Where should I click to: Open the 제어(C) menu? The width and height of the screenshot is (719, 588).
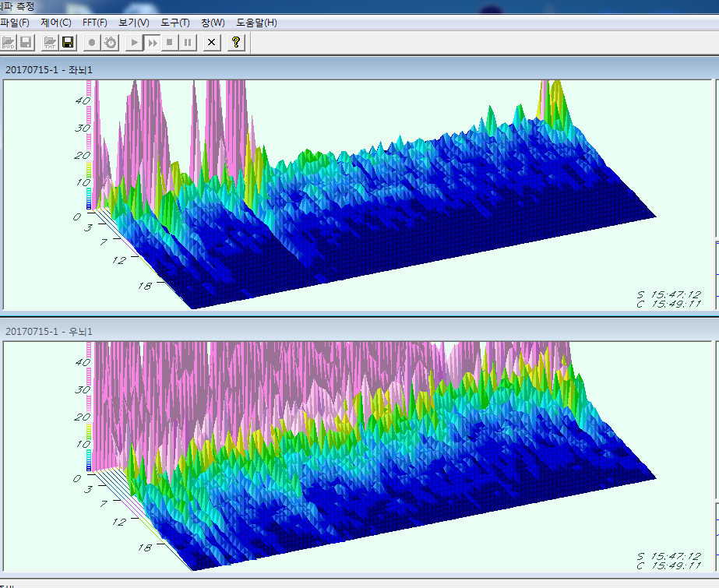(x=56, y=23)
